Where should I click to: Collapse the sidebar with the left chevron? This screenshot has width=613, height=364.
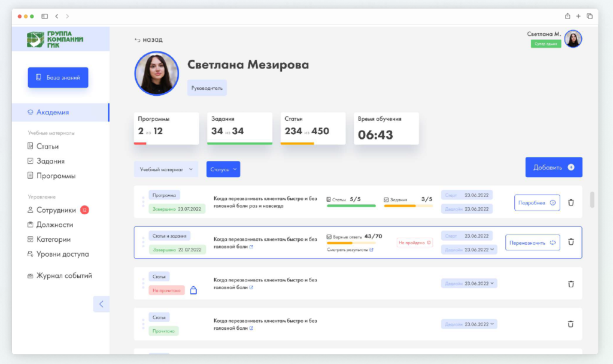[x=101, y=304]
